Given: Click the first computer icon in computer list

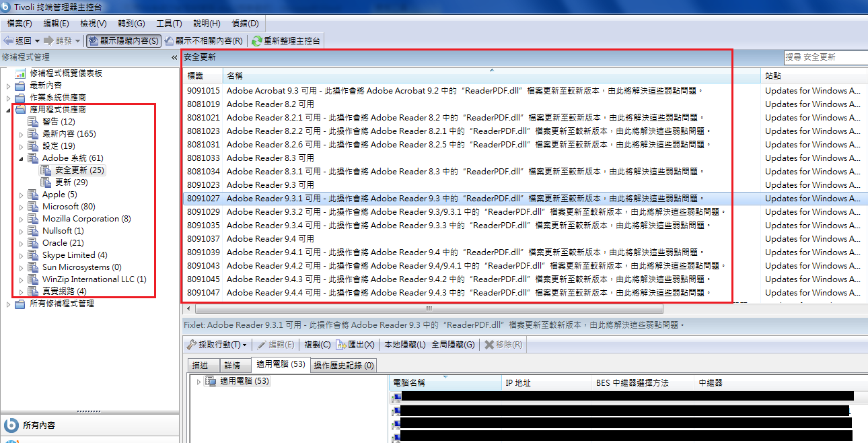Looking at the screenshot, I should (x=396, y=397).
